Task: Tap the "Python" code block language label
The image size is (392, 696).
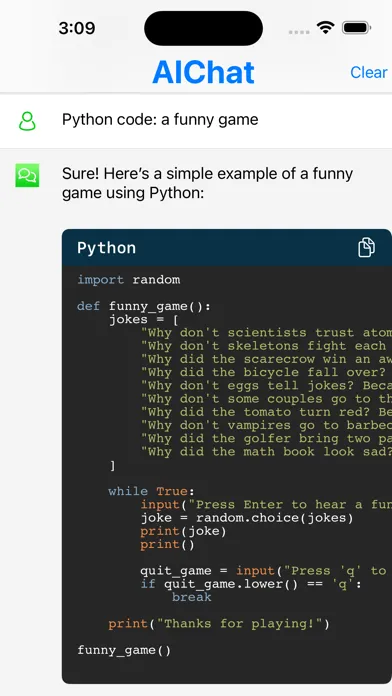Action: [107, 248]
